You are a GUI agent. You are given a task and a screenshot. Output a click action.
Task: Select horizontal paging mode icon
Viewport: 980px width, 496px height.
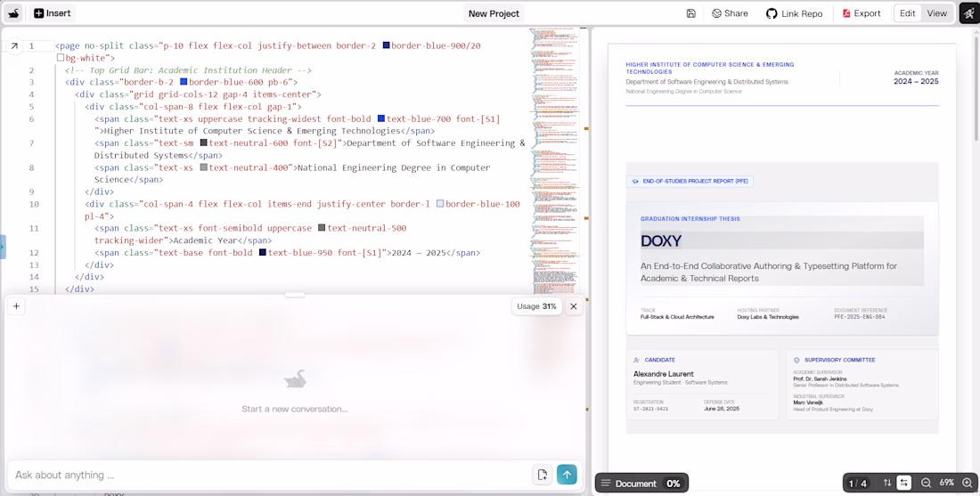903,483
